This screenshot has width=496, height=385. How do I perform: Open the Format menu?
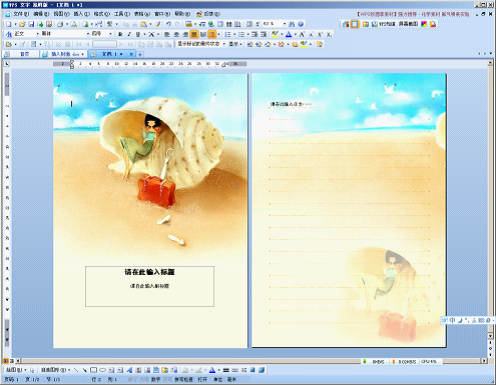(x=101, y=14)
